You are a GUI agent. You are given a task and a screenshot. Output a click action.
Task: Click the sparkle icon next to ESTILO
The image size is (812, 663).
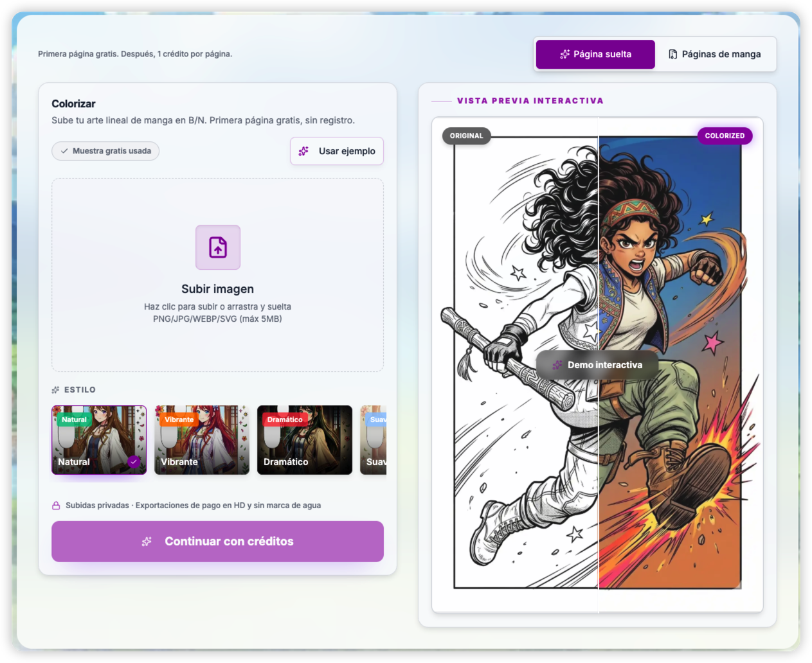point(55,390)
